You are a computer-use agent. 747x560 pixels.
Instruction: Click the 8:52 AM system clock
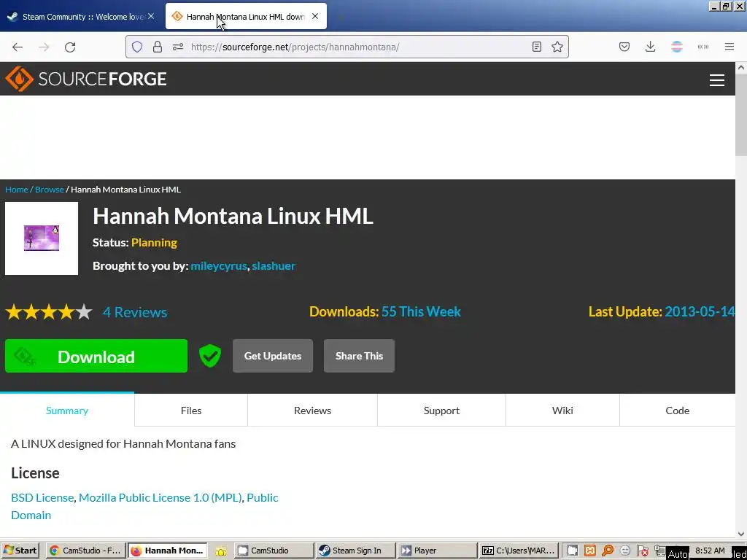[x=711, y=551]
